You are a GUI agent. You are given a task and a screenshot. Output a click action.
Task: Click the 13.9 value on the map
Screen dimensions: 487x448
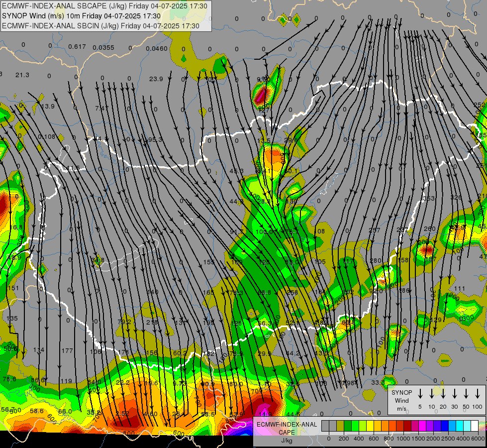[x=48, y=107]
